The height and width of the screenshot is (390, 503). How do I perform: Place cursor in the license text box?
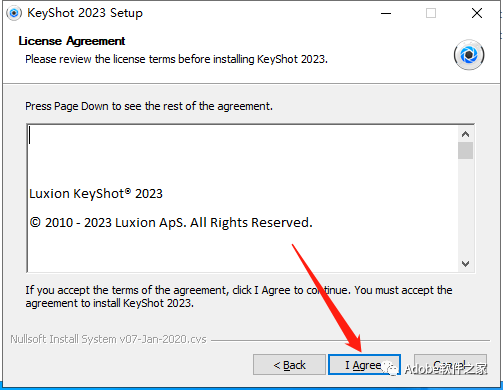point(243,199)
